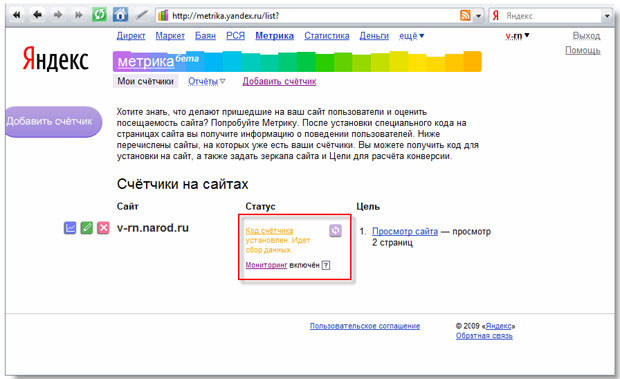Viewport: 620px width, 379px height.
Task: Expand the ещё services dropdown
Action: pyautogui.click(x=411, y=36)
